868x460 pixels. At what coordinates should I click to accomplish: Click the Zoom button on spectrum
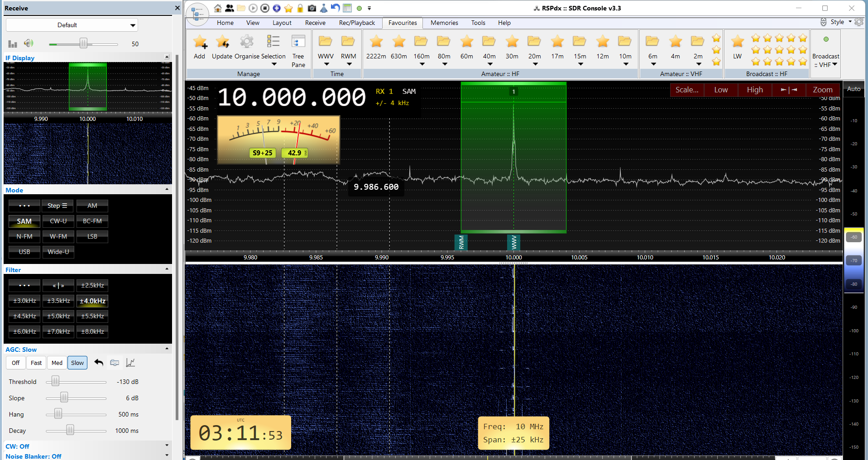822,90
